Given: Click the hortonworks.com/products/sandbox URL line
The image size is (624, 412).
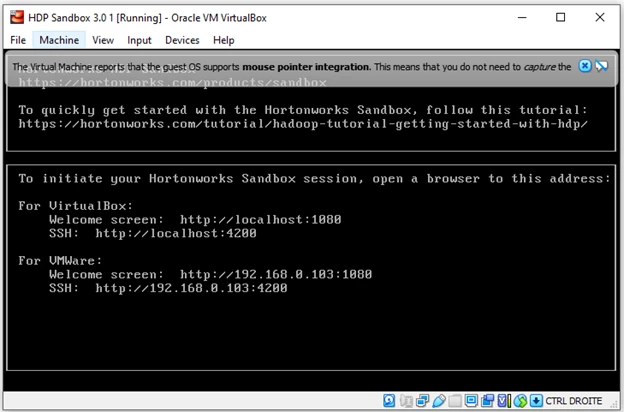Looking at the screenshot, I should pyautogui.click(x=172, y=82).
